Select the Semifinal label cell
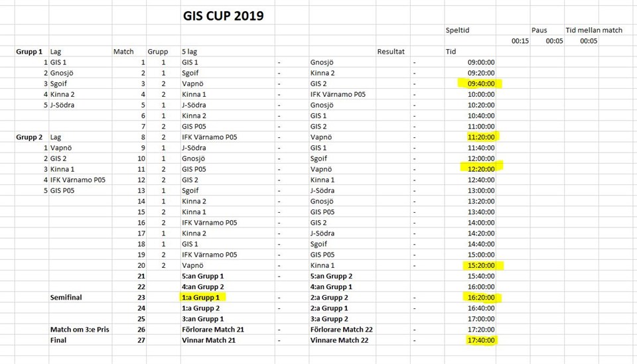Screen dimensions: 637x364 click(x=66, y=298)
